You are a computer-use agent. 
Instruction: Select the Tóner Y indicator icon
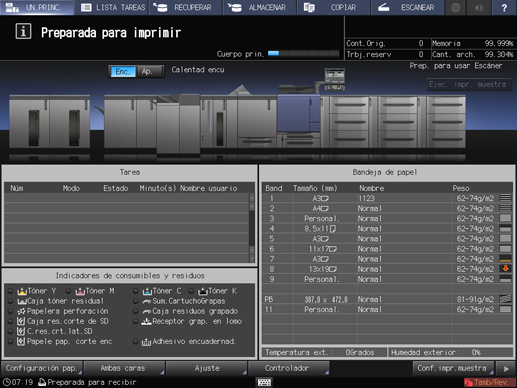(x=22, y=291)
